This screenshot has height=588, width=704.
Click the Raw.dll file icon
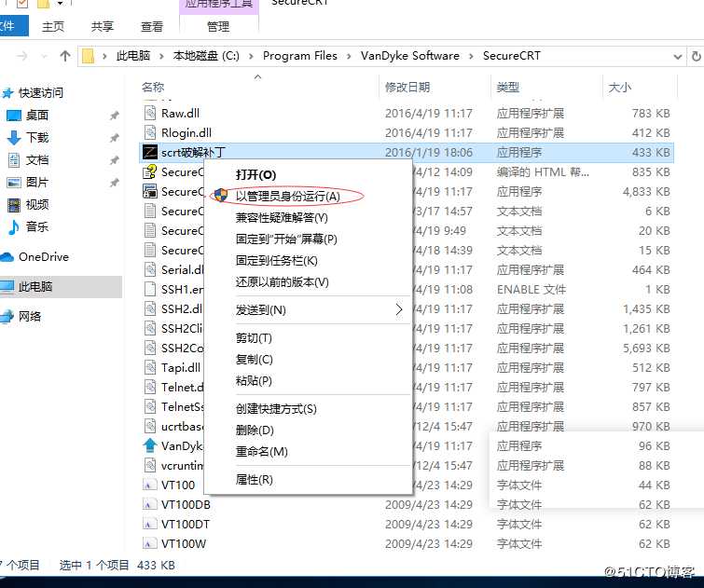150,113
